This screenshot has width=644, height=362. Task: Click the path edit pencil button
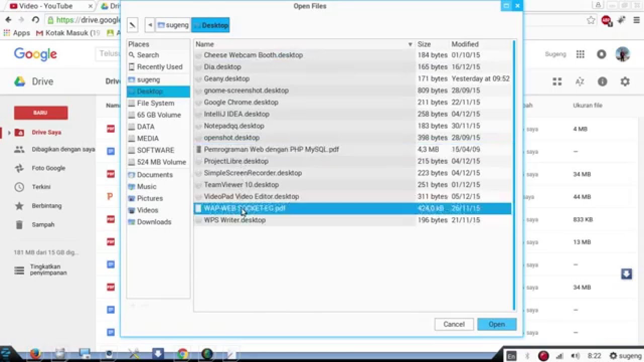click(x=132, y=25)
